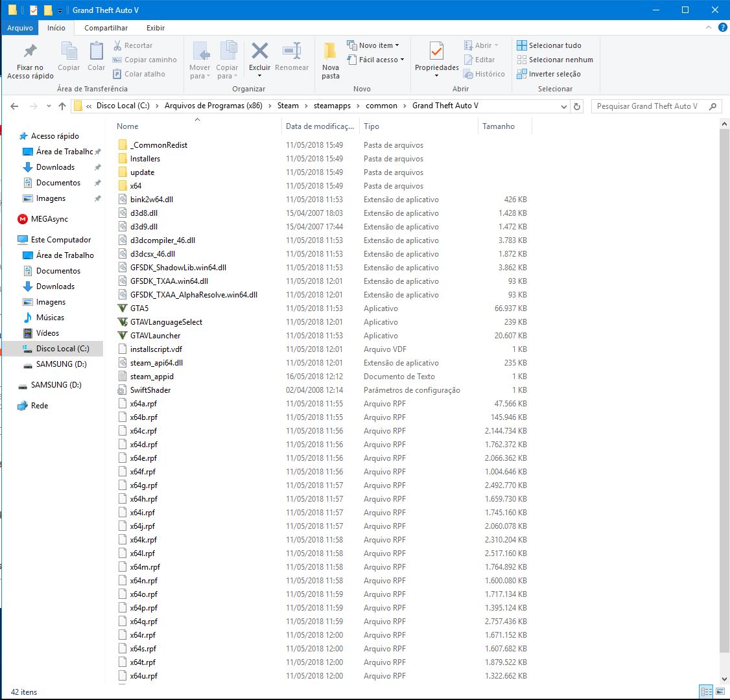Image resolution: width=730 pixels, height=700 pixels.
Task: Click the steamapps breadcrumb in address bar
Action: (333, 106)
